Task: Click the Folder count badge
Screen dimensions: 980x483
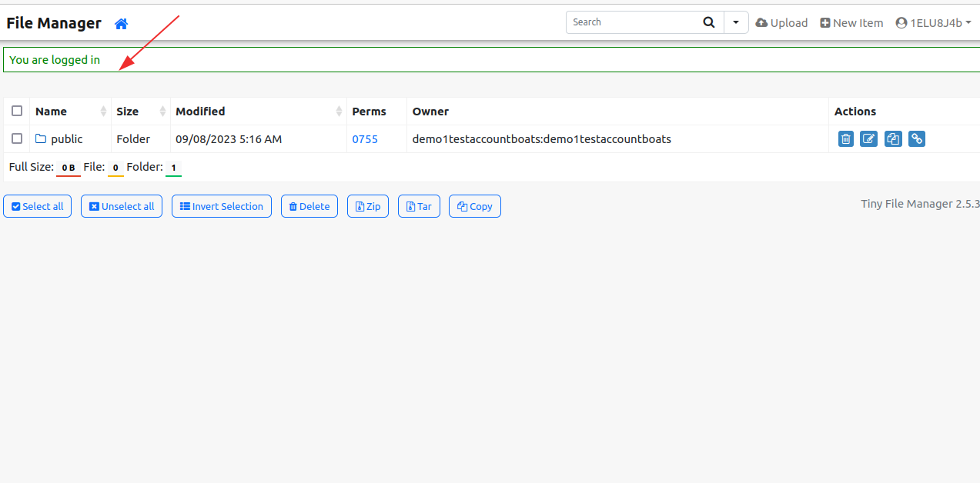Action: click(x=173, y=168)
